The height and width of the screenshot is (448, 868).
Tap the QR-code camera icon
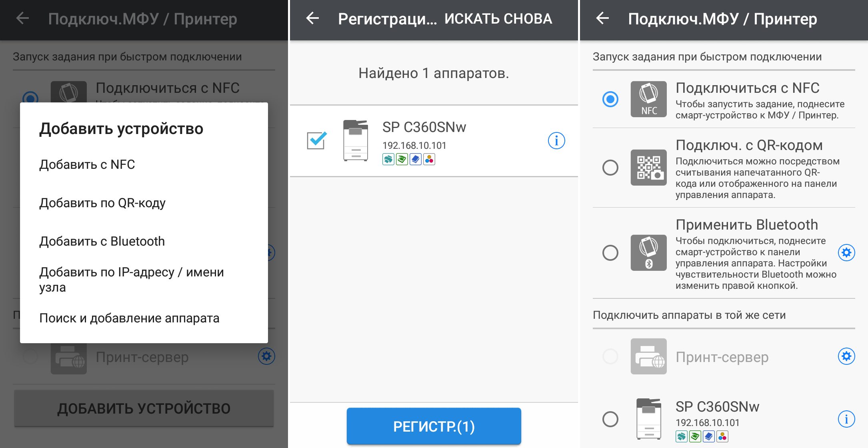[648, 168]
